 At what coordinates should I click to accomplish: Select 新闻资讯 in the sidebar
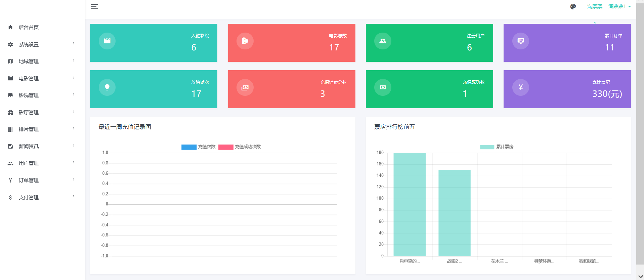pos(29,146)
